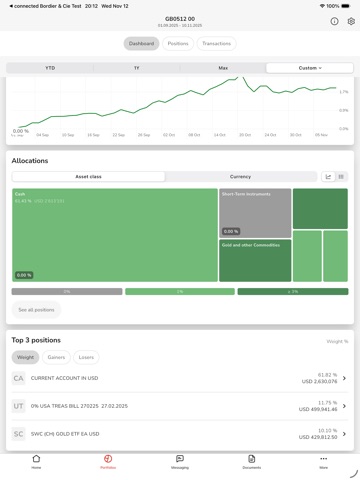
Task: Tap the UT icon for Treasury bill
Action: click(18, 406)
